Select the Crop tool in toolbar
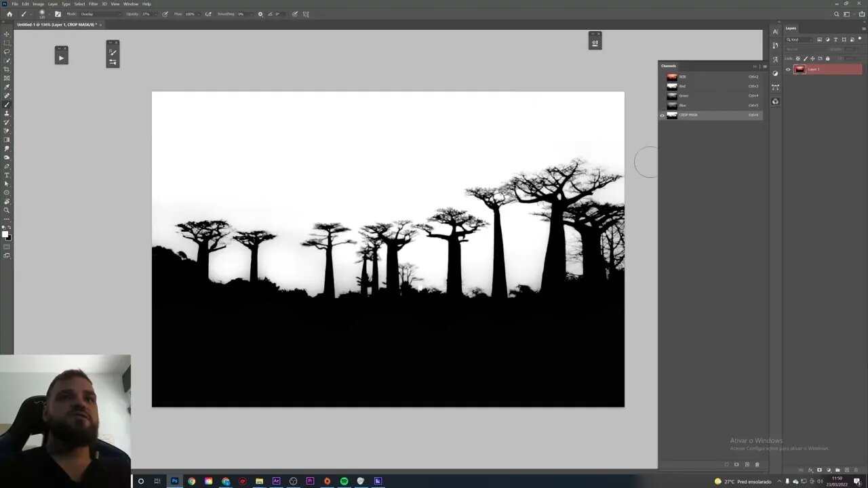 [x=7, y=69]
